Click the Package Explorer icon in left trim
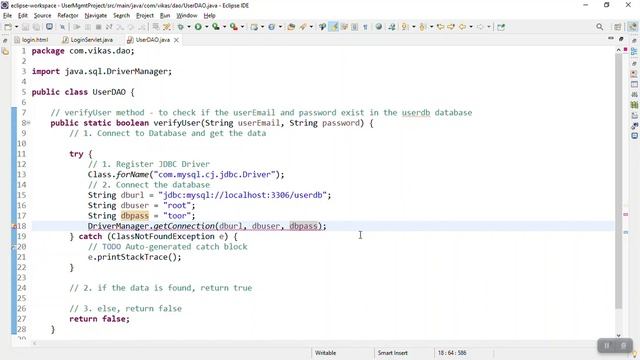This screenshot has width=640, height=360. point(5,51)
